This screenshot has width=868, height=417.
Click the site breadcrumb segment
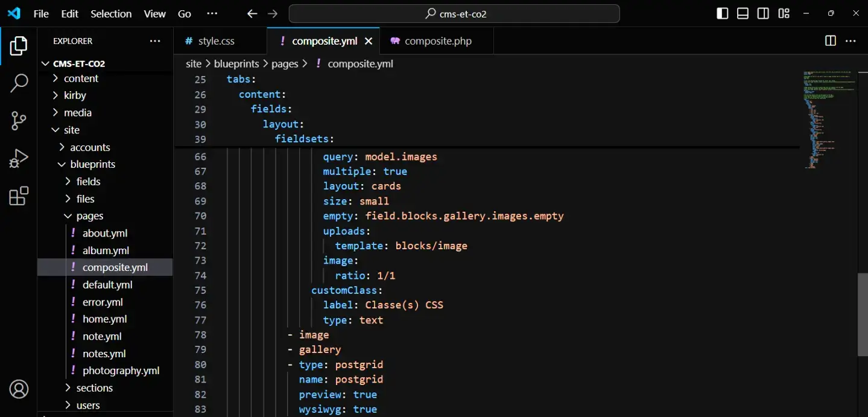click(x=194, y=63)
